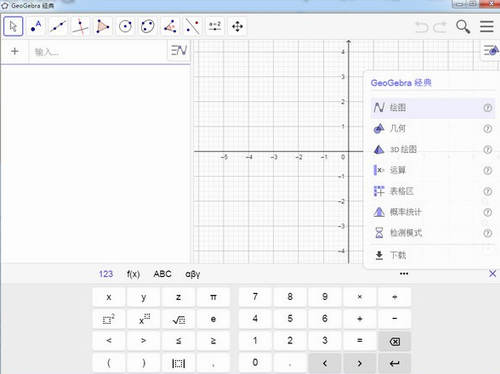Tap the z key on keyboard

coord(179,297)
